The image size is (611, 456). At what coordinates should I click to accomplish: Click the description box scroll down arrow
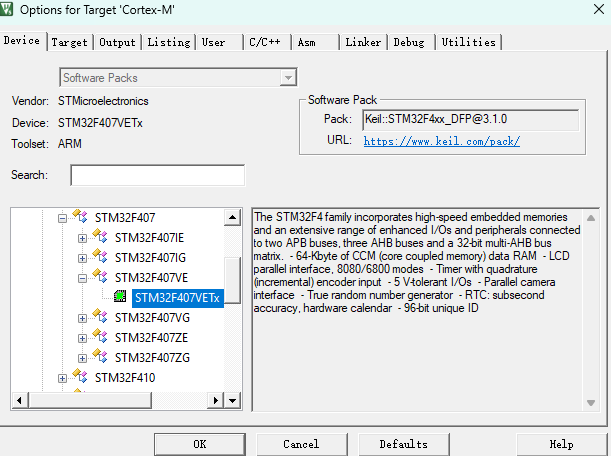[x=591, y=403]
